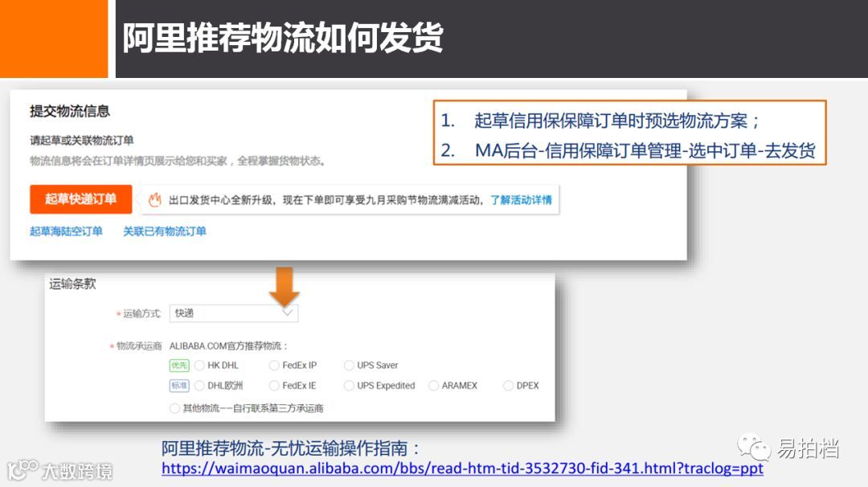Open the 起草海陆空订单 link
Image resolution: width=868 pixels, height=487 pixels.
click(66, 231)
